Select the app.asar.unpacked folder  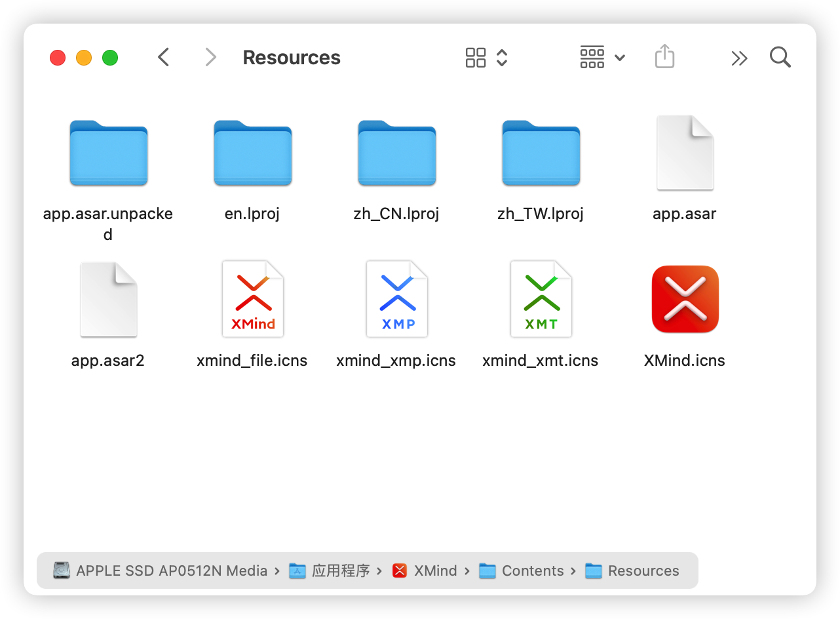coord(108,152)
